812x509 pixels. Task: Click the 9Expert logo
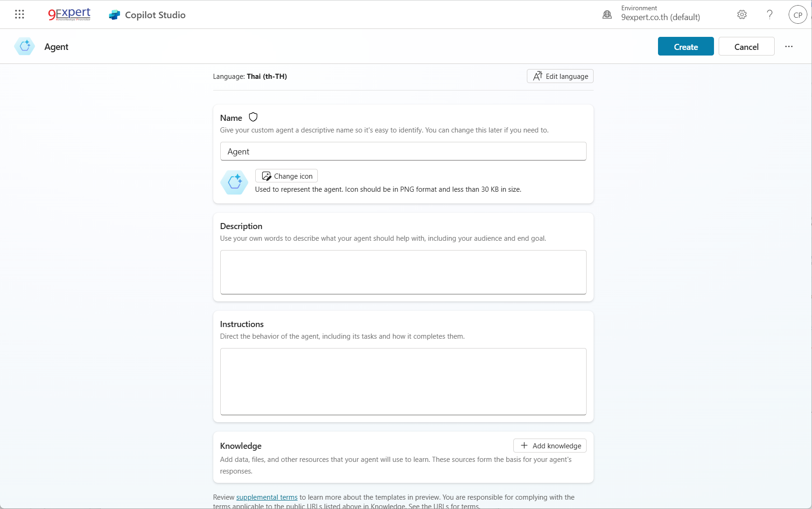click(68, 14)
